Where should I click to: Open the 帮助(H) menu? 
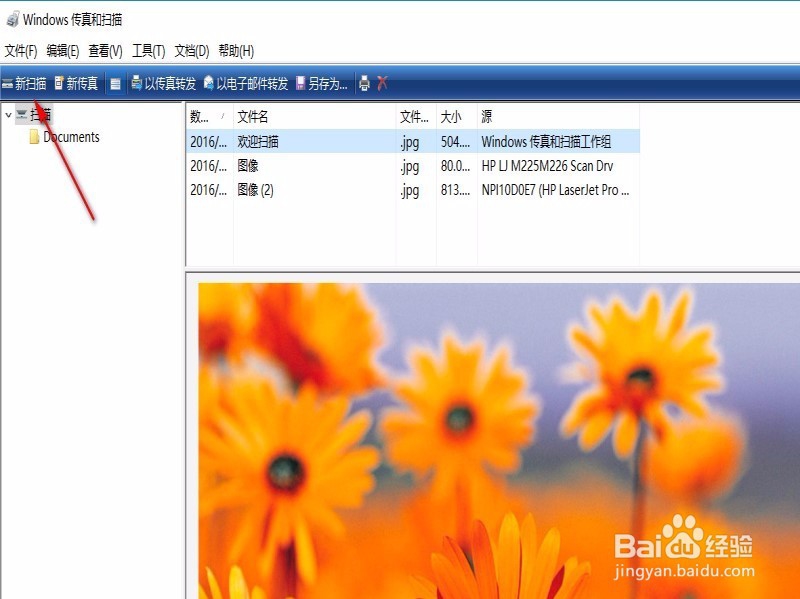click(x=236, y=51)
